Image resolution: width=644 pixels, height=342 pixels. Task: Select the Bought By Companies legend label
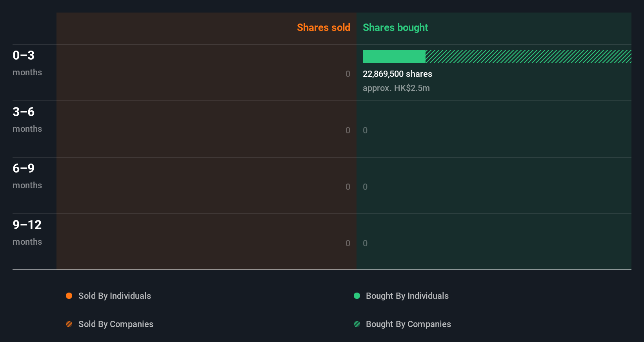[x=408, y=324]
